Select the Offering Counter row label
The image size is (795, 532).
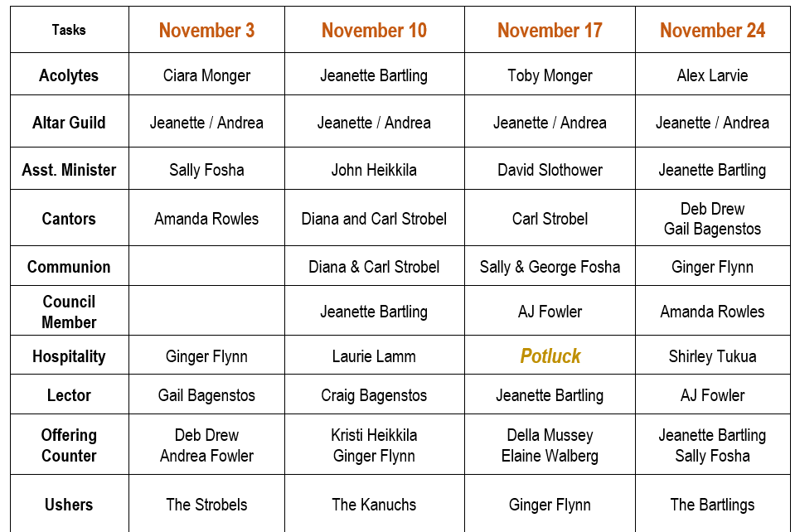pyautogui.click(x=69, y=445)
